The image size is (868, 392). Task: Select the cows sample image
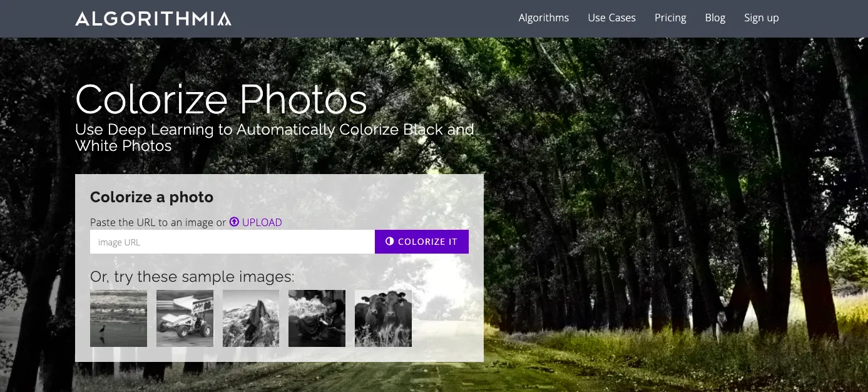(x=383, y=318)
